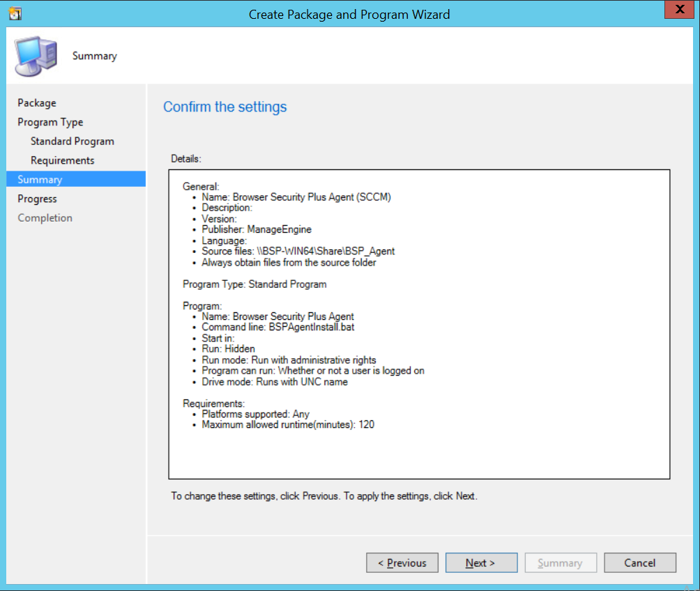Click the 'Confirm the settings' heading

point(225,107)
